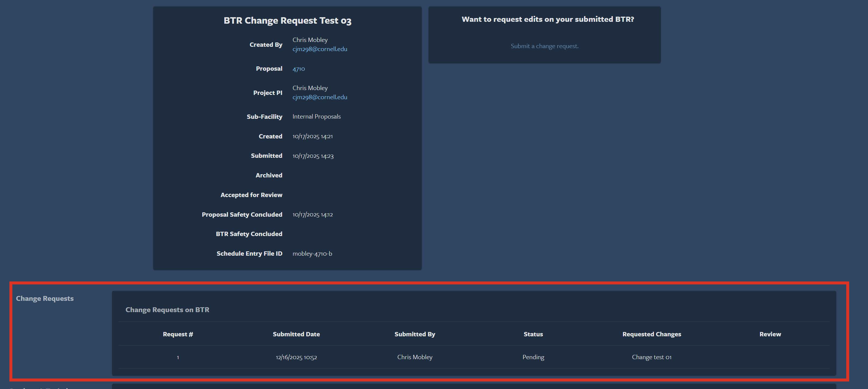Image resolution: width=868 pixels, height=389 pixels.
Task: Click the Request # column header
Action: tap(178, 334)
